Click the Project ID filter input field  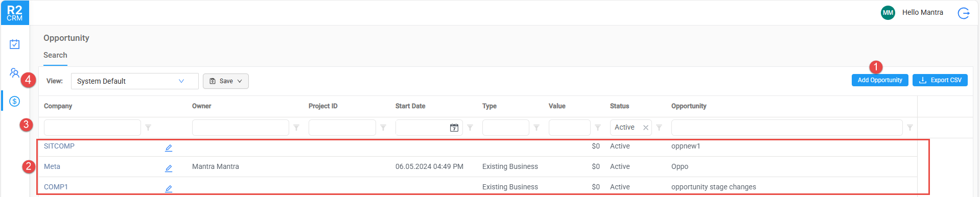pyautogui.click(x=342, y=128)
